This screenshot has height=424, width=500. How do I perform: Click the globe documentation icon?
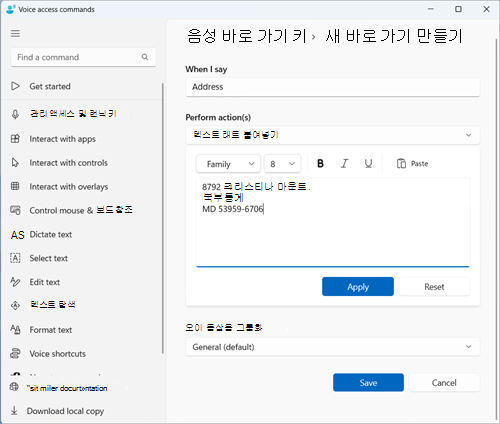click(14, 387)
